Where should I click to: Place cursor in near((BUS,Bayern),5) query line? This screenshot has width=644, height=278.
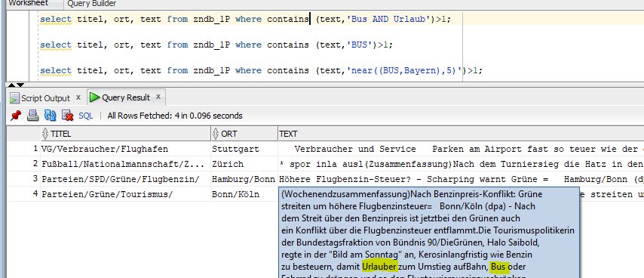click(261, 70)
